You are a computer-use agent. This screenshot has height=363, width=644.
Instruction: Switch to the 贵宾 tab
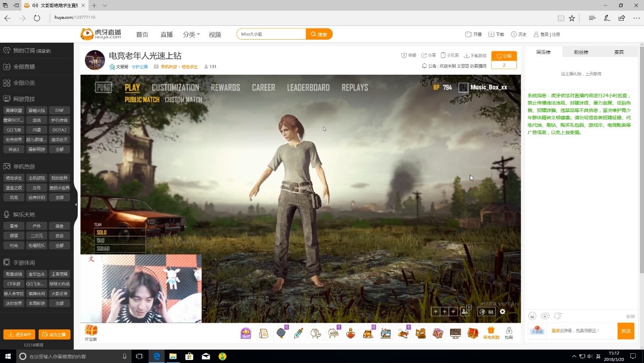point(619,52)
